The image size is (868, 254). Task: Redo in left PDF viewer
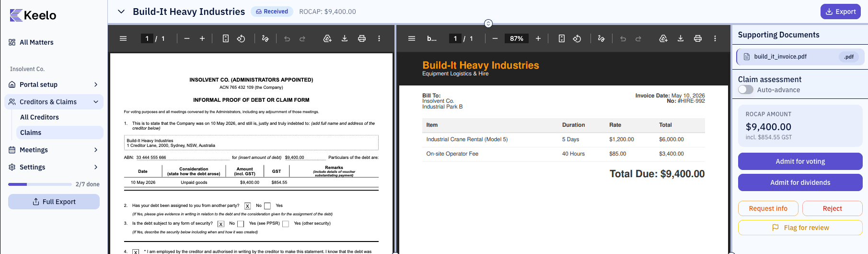click(x=302, y=38)
